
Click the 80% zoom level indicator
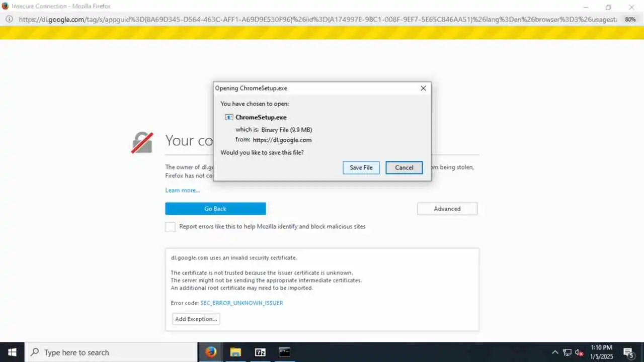click(x=630, y=19)
